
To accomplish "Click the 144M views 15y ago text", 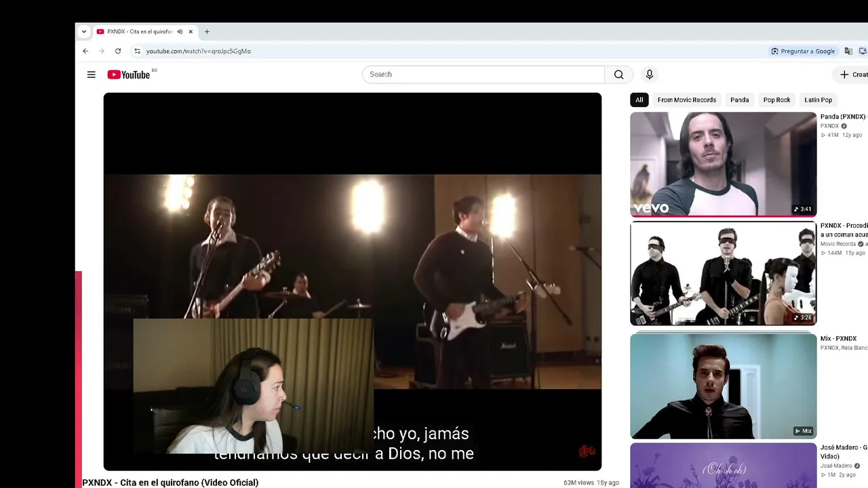I will 843,253.
